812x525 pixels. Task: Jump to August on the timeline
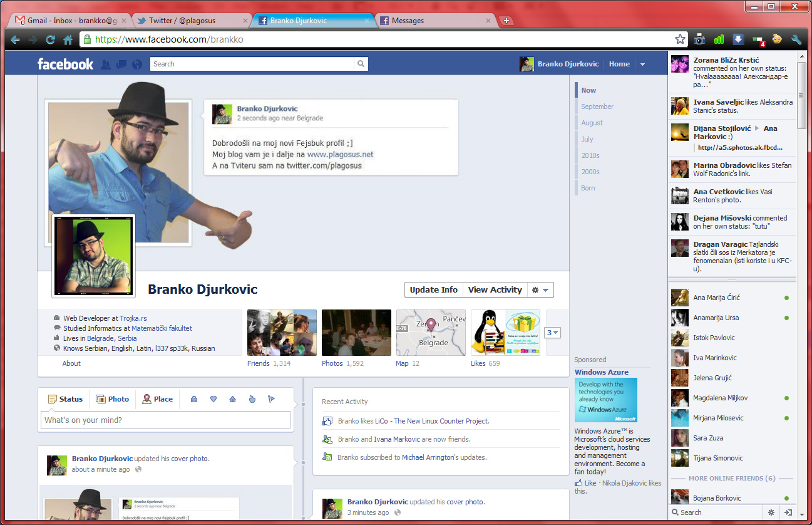coord(592,123)
